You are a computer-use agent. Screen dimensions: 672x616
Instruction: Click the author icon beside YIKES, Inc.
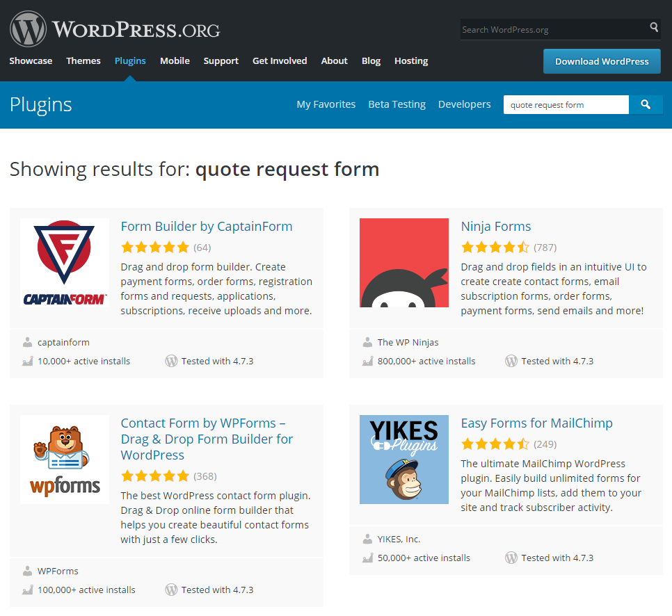click(x=367, y=539)
